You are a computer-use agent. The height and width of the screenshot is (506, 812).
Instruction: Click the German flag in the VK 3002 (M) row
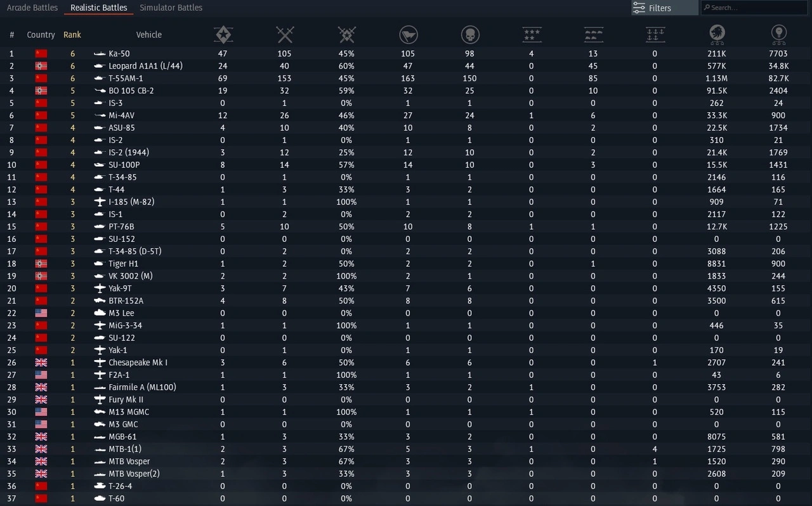click(41, 276)
